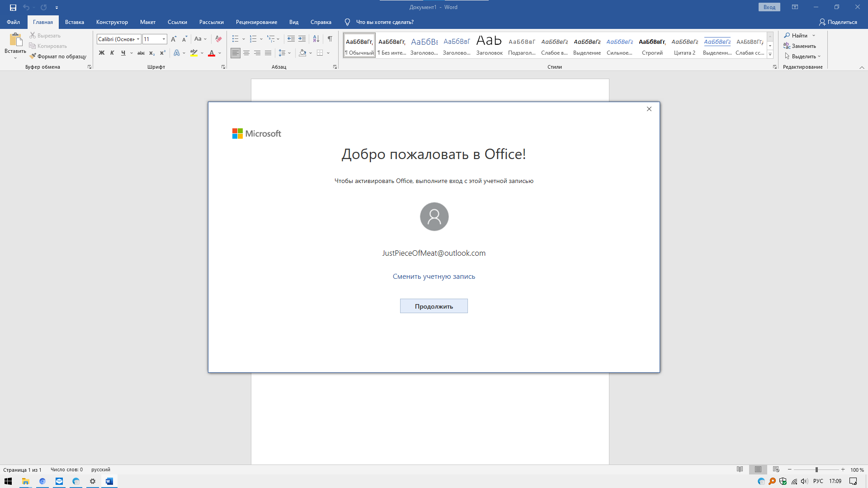Expand the styles gallery with More arrow
Viewport: 868px width, 488px height.
coord(770,55)
